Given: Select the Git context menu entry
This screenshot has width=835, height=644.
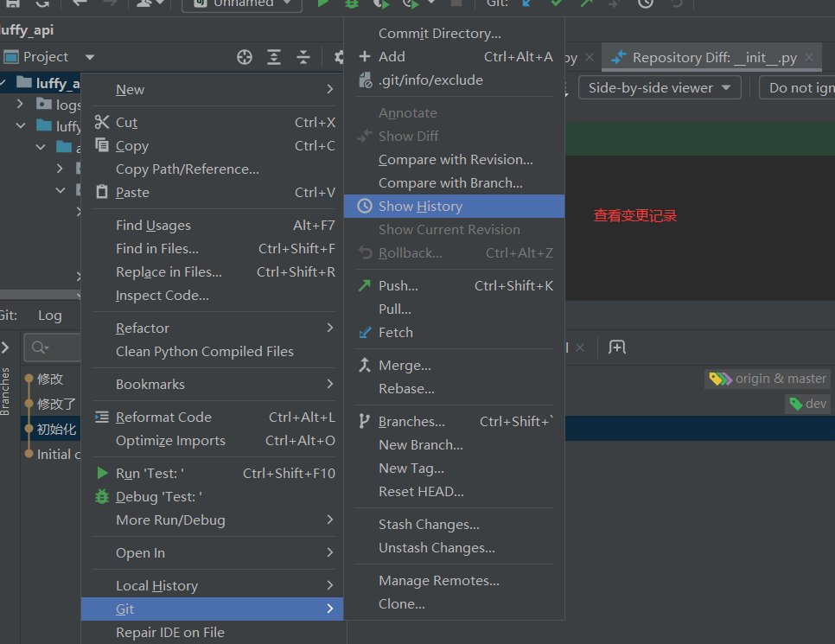Looking at the screenshot, I should pyautogui.click(x=213, y=609).
